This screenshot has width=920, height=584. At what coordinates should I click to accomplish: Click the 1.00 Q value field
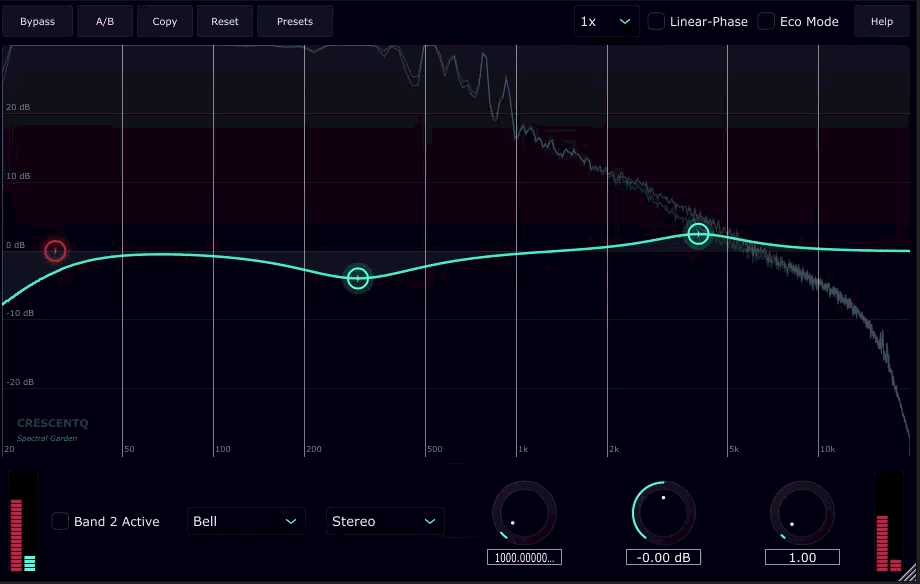802,557
